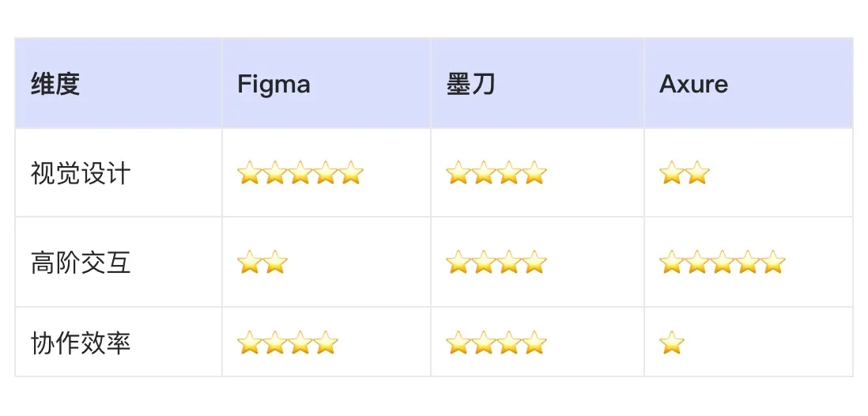Screen dimensions: 868x416
Task: Click the 高阶交互 row label
Action: pos(81,263)
